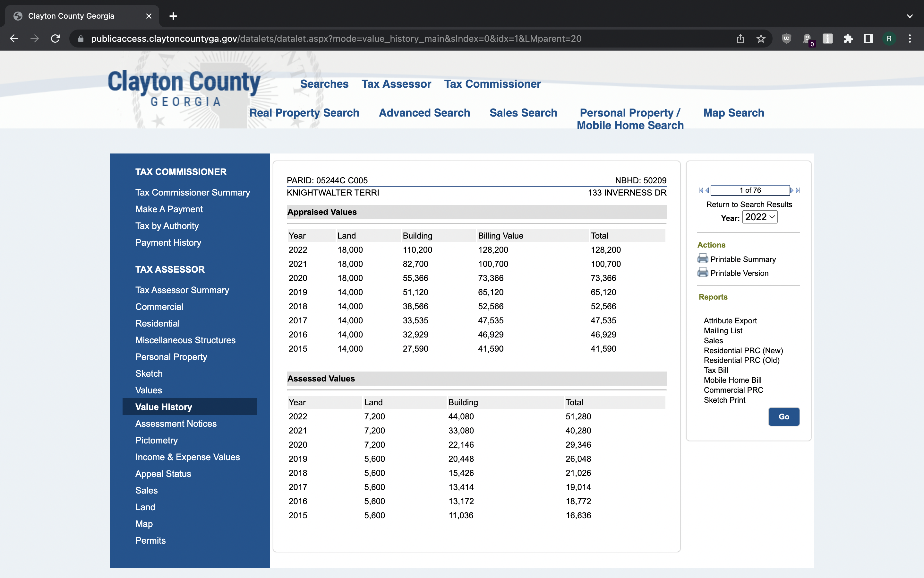View Payment History
Screen dimensions: 924x578
point(168,243)
